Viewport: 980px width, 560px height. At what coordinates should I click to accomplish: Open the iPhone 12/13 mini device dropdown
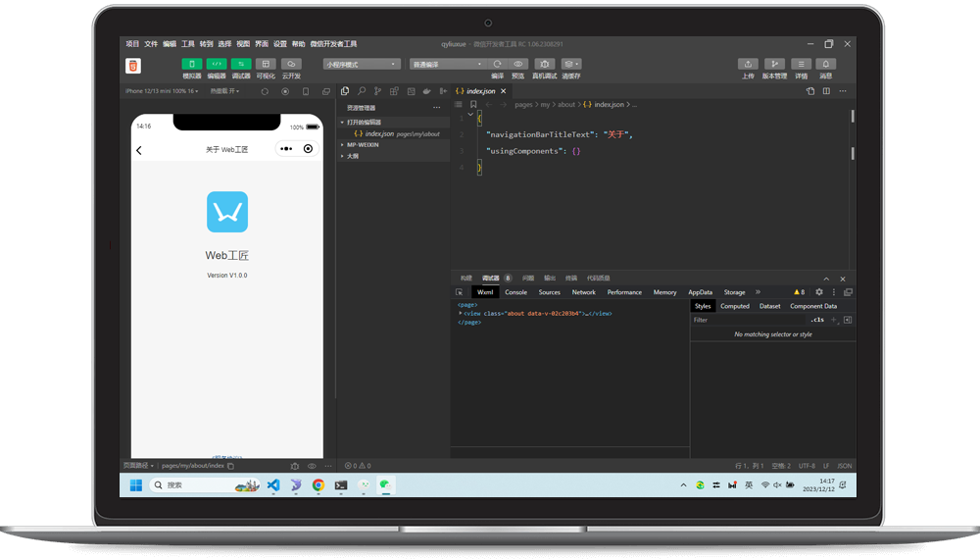pyautogui.click(x=162, y=91)
